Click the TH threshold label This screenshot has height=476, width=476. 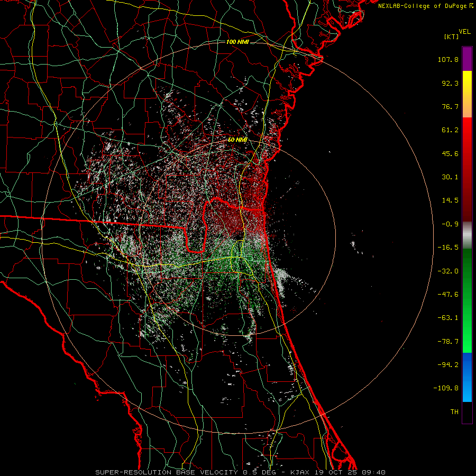pos(454,412)
